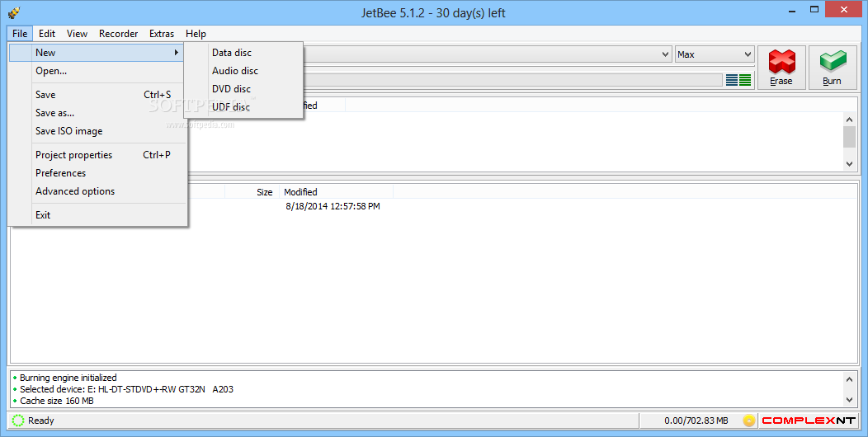Click the ComplexNT logo
Screen dimensions: 868x437
coord(809,421)
